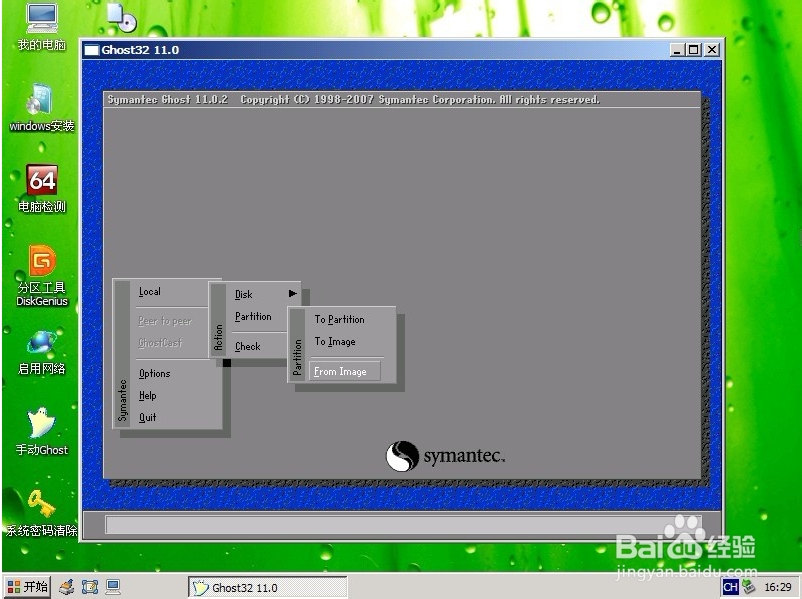Open the 手动Ghost desktop icon
Screen dimensions: 802x599
(42, 431)
